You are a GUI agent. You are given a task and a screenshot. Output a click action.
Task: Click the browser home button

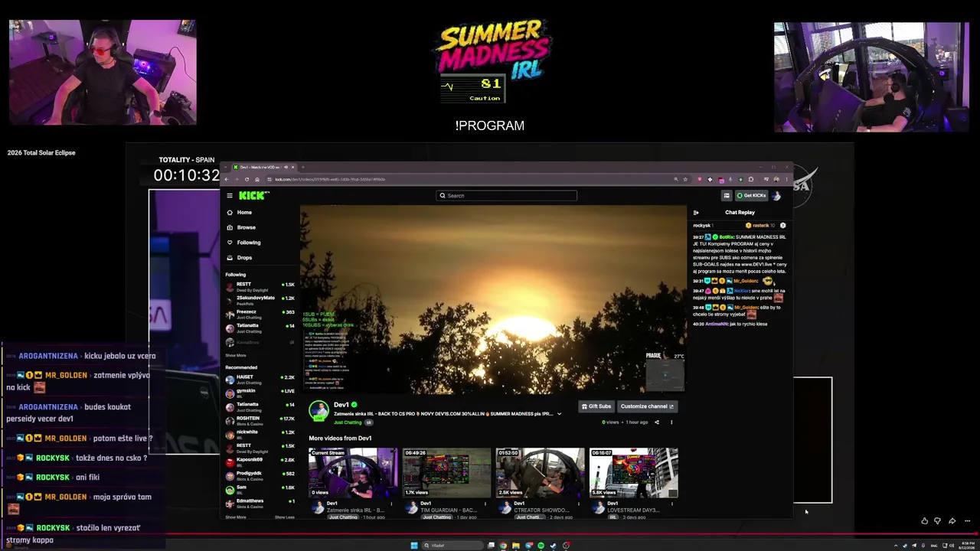click(256, 179)
